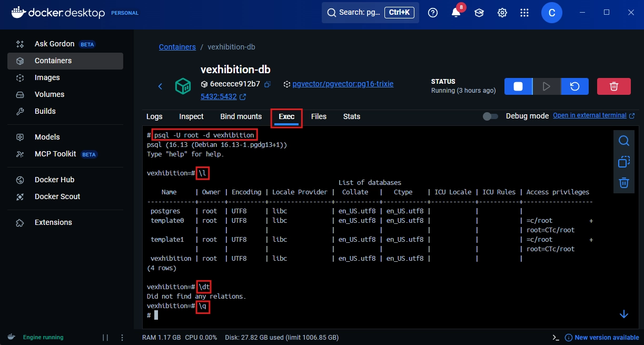
Task: Open pgvector/pgvector:pg16-trixie image link
Action: pos(343,84)
